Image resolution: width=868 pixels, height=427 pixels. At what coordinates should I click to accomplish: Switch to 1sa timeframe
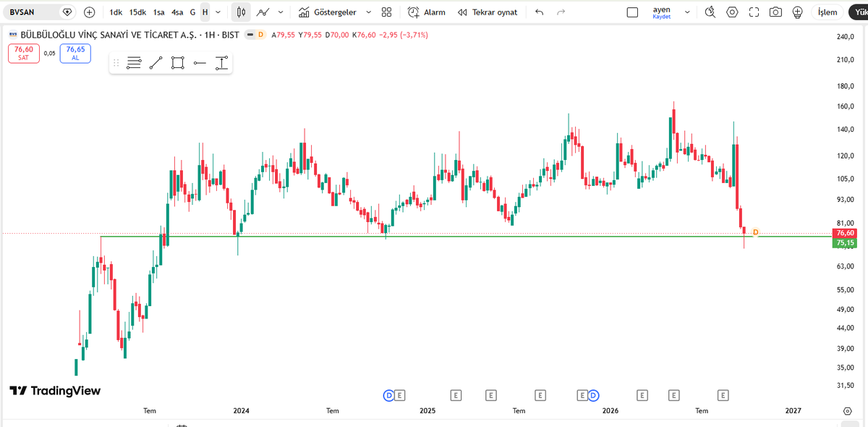click(x=159, y=12)
